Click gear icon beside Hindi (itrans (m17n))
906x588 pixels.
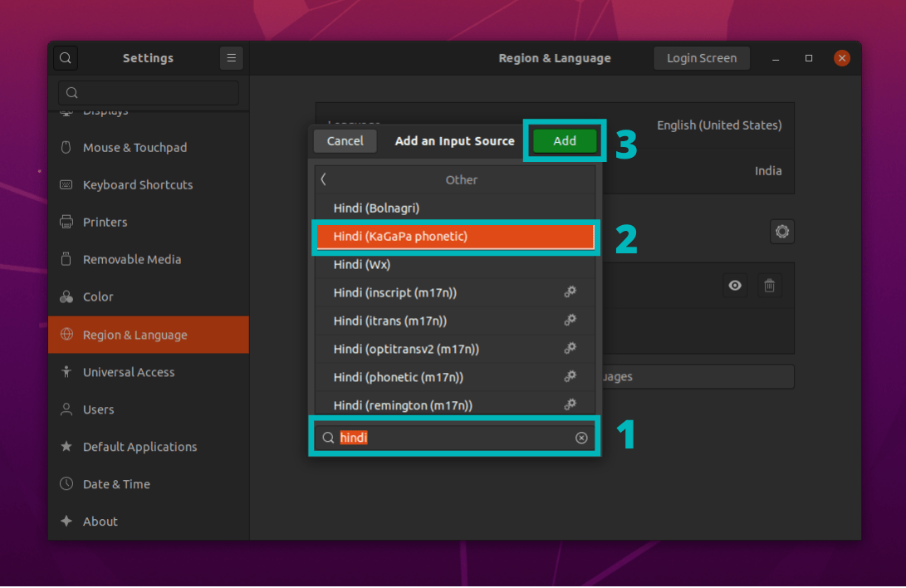571,321
